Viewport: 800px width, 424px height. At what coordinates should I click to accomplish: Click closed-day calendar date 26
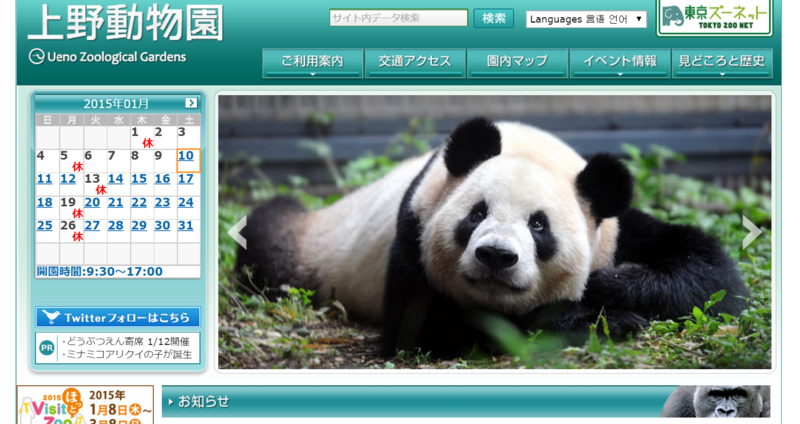[68, 226]
